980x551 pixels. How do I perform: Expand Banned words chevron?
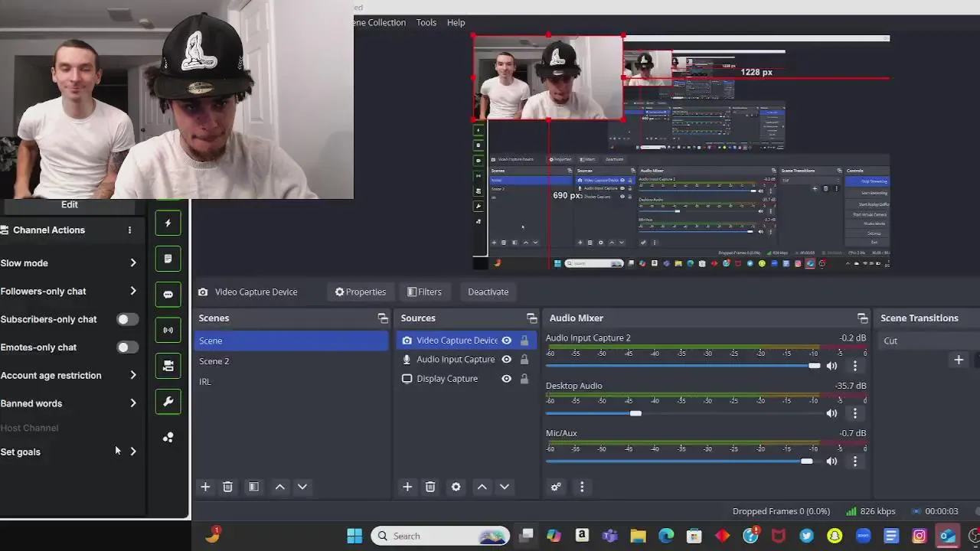pyautogui.click(x=133, y=403)
